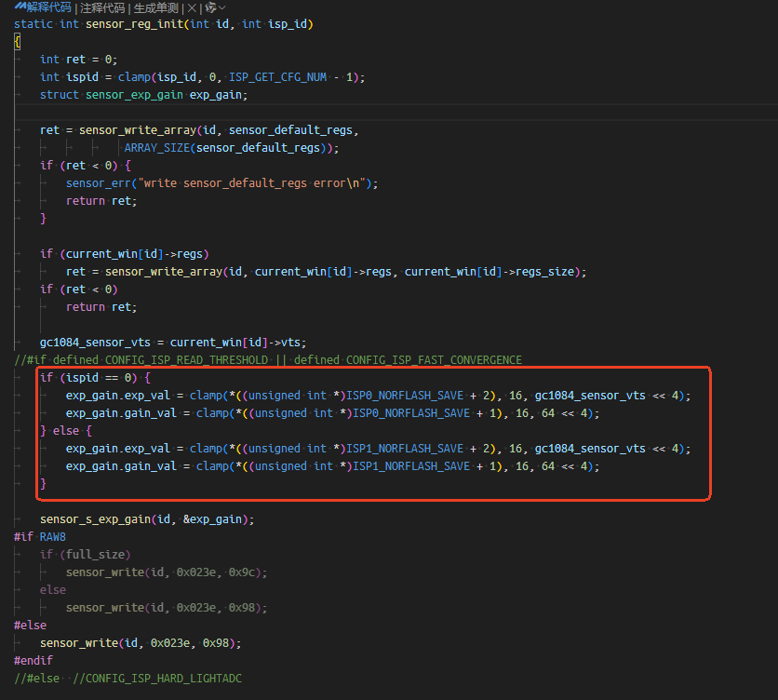Click ISP1_NORFLASH_SAVE on the gain_val line
This screenshot has height=700, width=778.
(408, 466)
